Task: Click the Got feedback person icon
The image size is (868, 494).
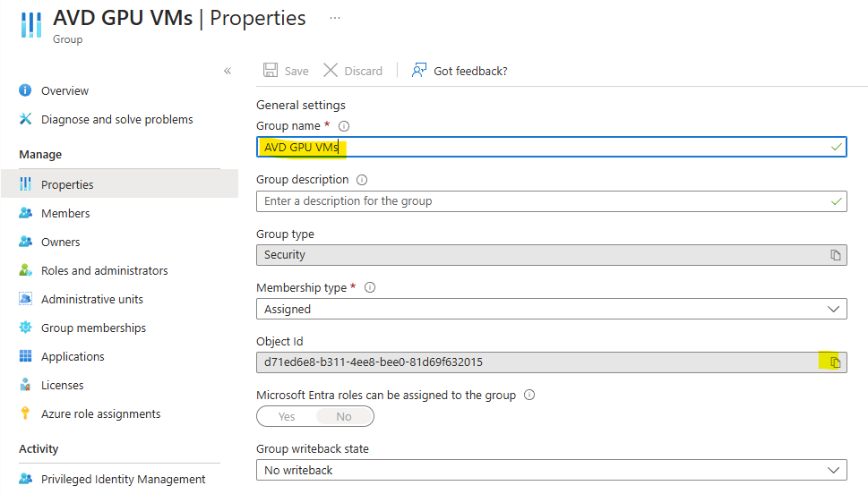Action: pyautogui.click(x=419, y=71)
